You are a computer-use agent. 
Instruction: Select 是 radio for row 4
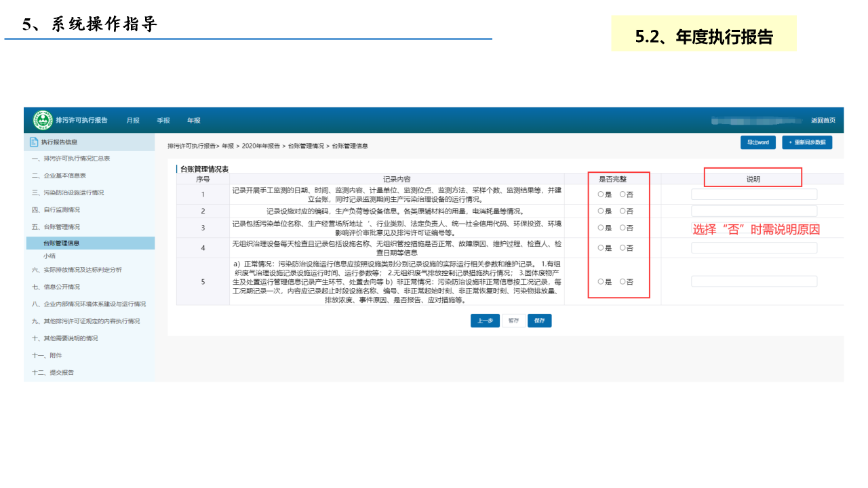pos(601,248)
